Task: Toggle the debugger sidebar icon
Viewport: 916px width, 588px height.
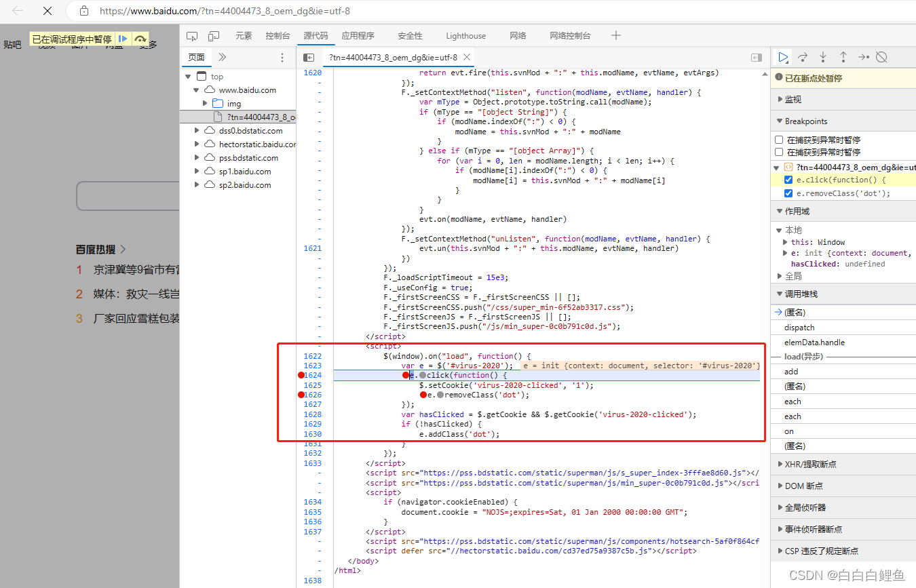Action: point(757,58)
